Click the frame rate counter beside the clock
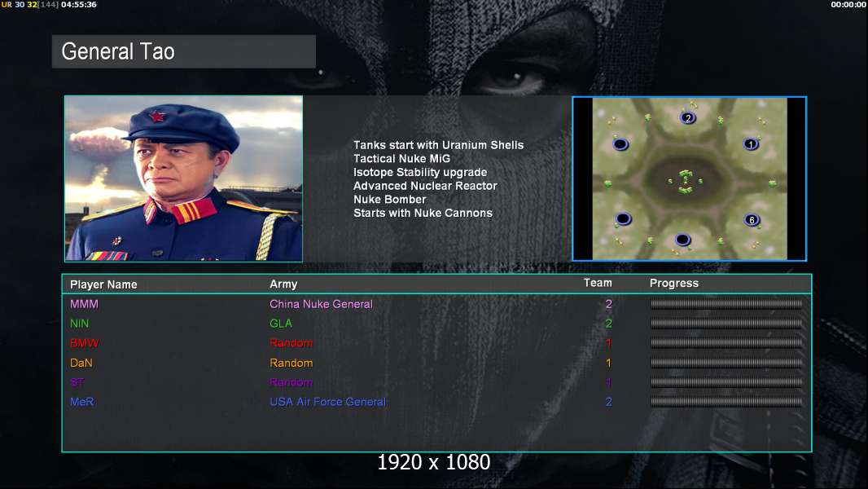The height and width of the screenshot is (489, 868). point(30,4)
